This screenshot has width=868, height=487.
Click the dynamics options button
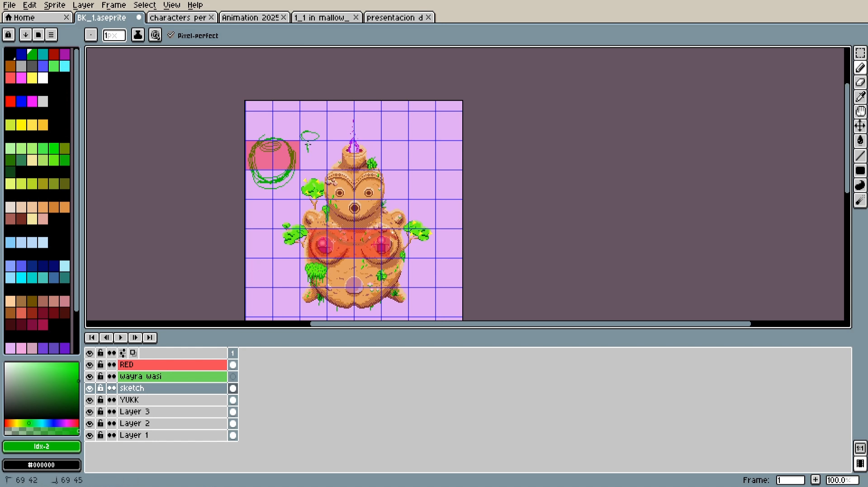point(155,35)
